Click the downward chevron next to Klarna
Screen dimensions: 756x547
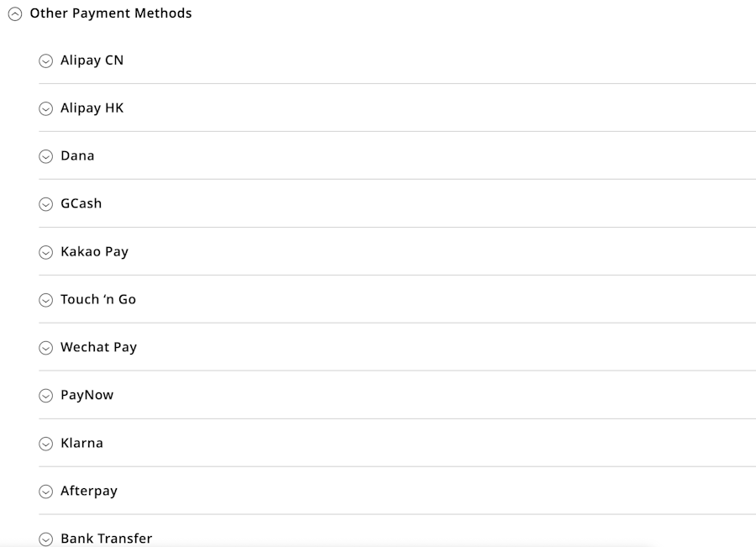click(45, 443)
